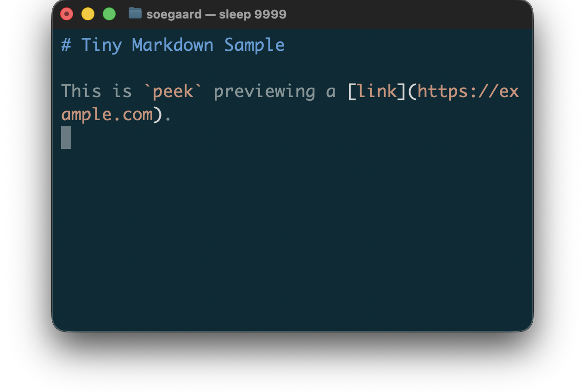Click the period ending the paragraph

(x=168, y=116)
